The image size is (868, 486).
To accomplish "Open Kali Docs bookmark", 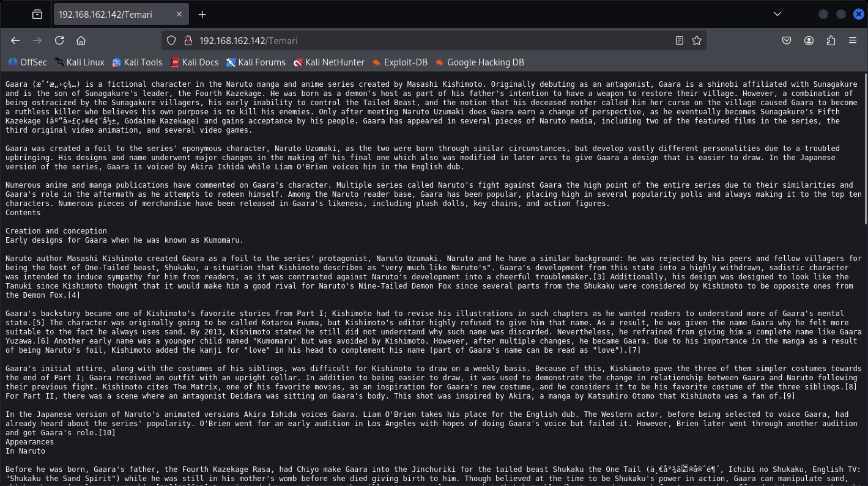I will (194, 62).
